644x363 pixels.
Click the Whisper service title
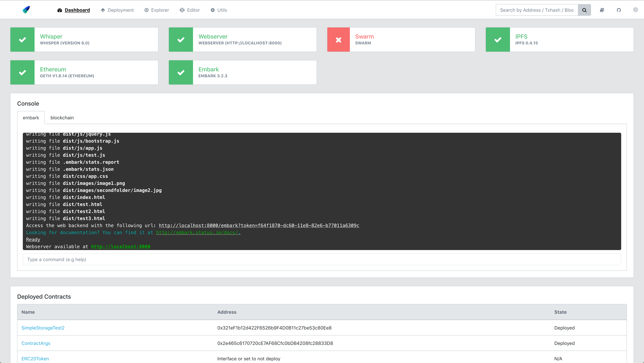pyautogui.click(x=51, y=37)
